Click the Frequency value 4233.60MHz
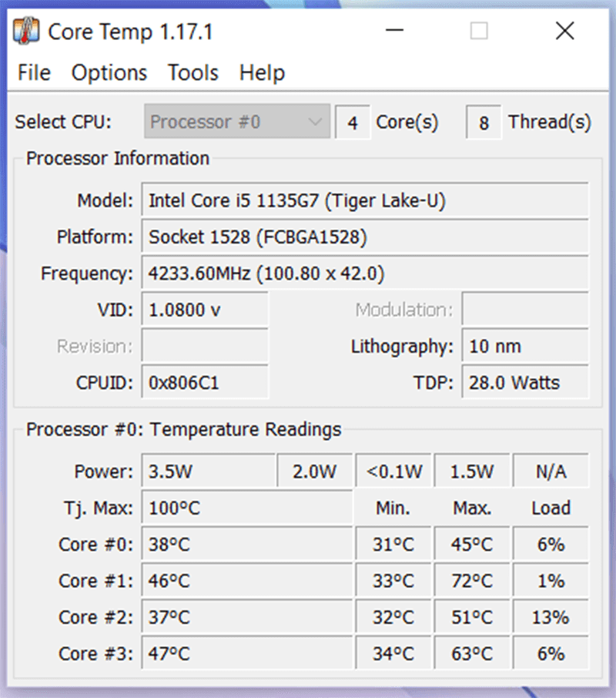Image resolution: width=616 pixels, height=698 pixels. click(365, 273)
